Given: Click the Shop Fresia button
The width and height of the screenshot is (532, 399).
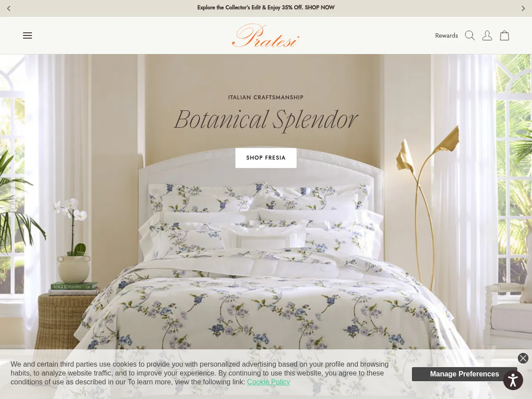Looking at the screenshot, I should click(x=266, y=158).
